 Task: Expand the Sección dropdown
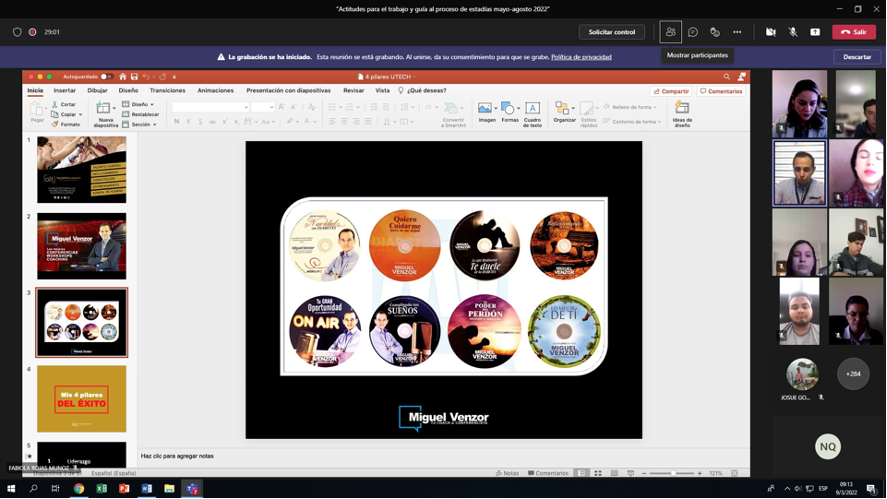pyautogui.click(x=154, y=124)
